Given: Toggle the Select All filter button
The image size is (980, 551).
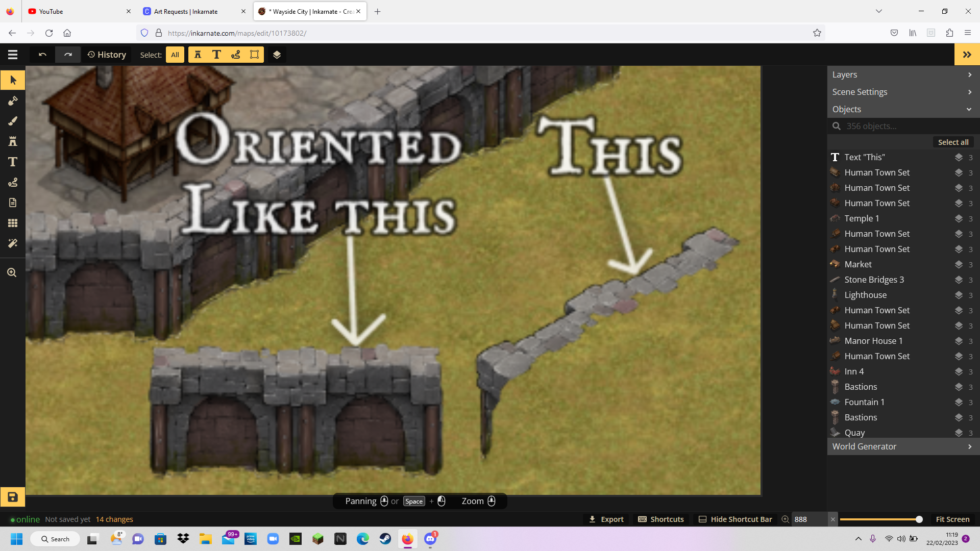Looking at the screenshot, I should tap(175, 55).
